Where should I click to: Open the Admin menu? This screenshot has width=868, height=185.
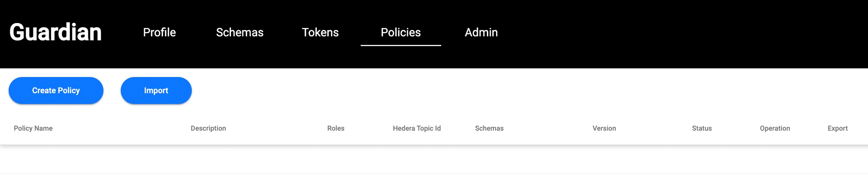(x=481, y=32)
